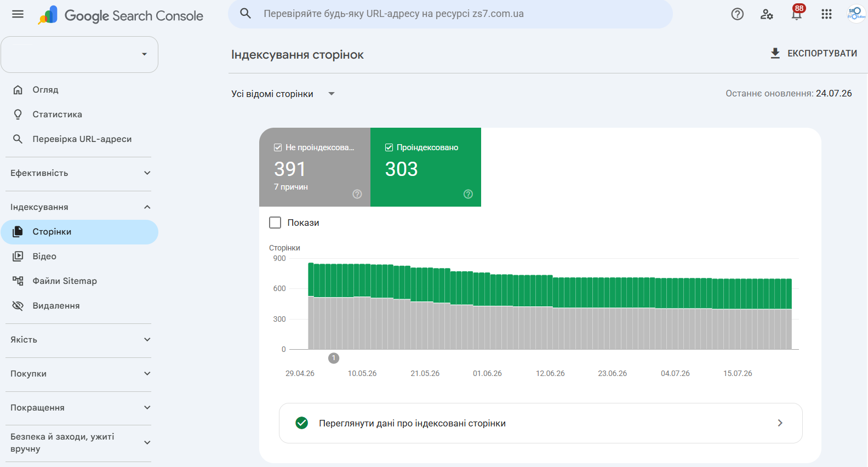
Task: Open users and settings management icon
Action: coord(767,14)
